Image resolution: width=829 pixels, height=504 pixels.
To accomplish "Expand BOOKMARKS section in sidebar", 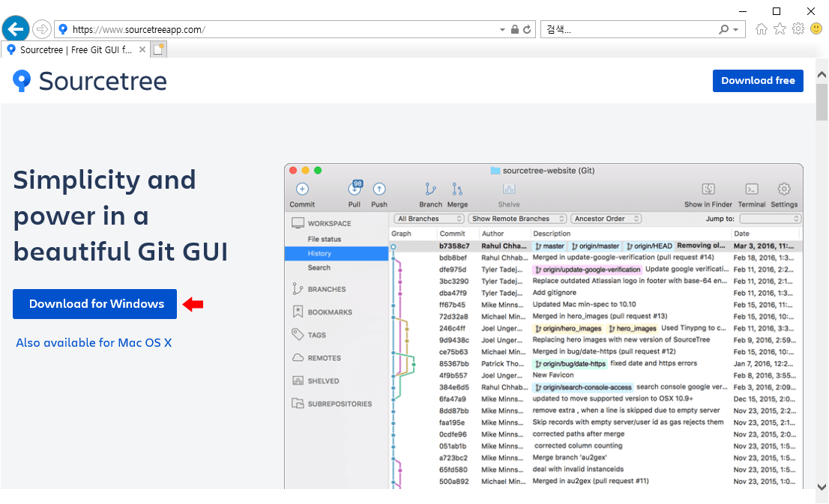I will 330,312.
